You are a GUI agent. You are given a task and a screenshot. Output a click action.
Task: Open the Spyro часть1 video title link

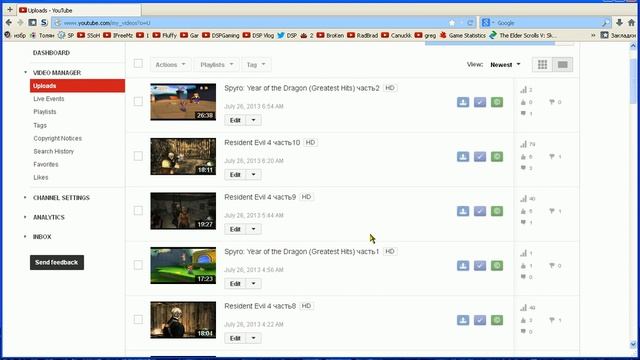pyautogui.click(x=302, y=251)
